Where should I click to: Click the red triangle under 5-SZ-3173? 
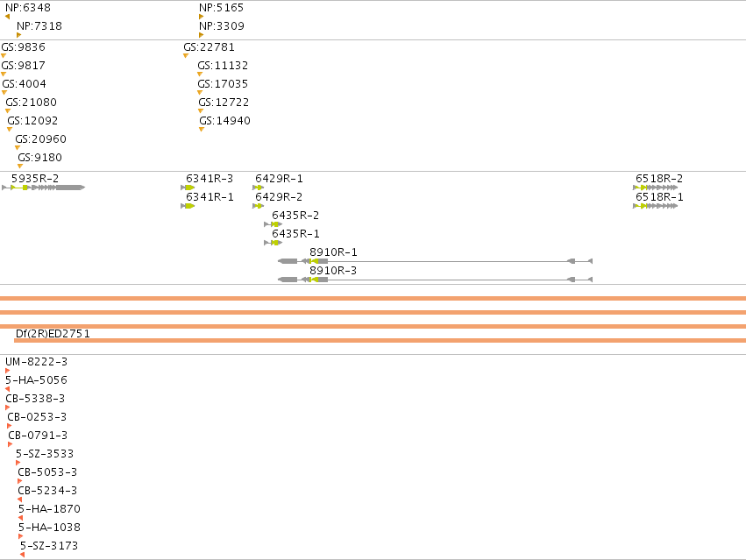23,555
